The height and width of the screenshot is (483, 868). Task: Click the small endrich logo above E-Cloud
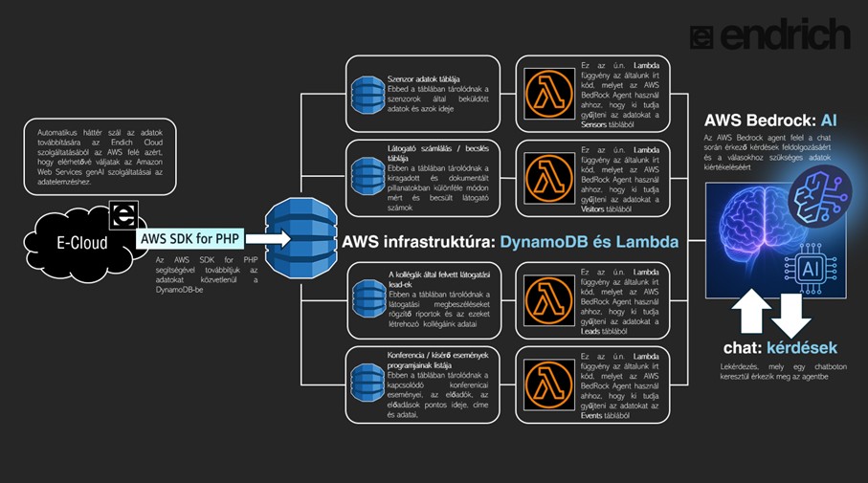(123, 215)
